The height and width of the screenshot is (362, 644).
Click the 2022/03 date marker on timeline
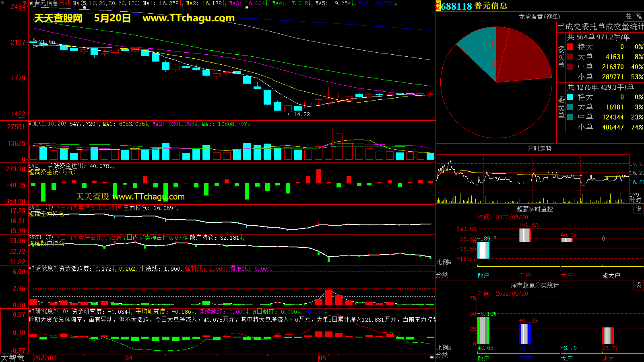45,358
